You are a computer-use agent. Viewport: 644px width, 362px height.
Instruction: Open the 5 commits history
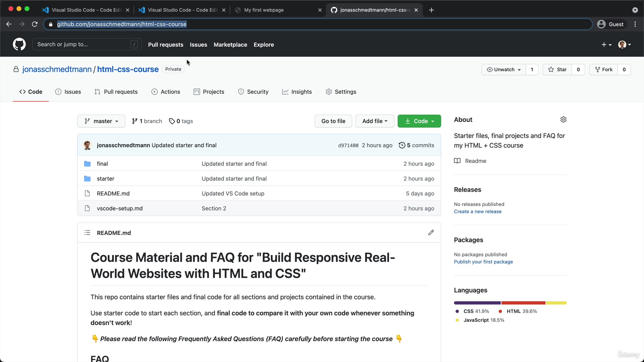pyautogui.click(x=416, y=145)
